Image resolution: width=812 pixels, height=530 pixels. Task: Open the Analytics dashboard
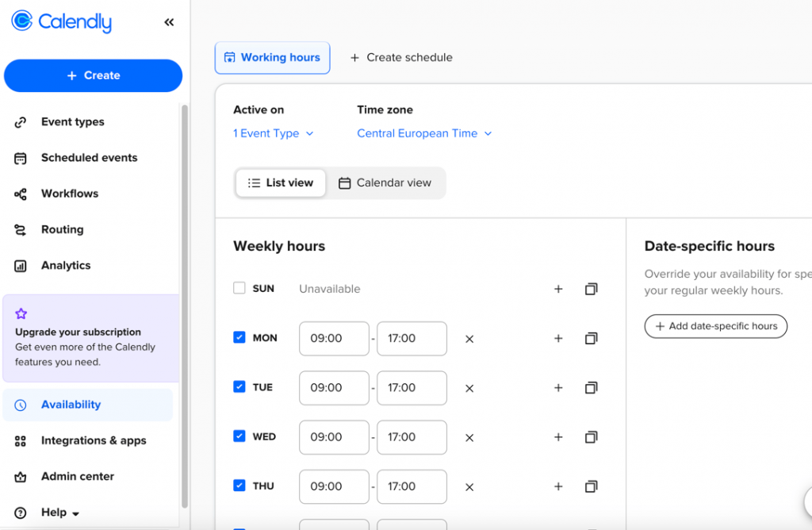click(x=65, y=265)
